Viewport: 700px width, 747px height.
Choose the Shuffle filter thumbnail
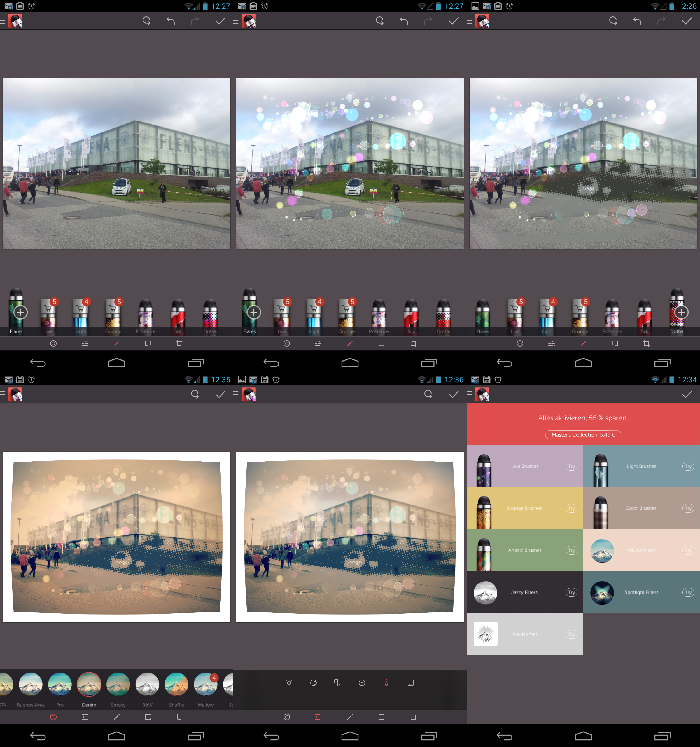coord(176,685)
